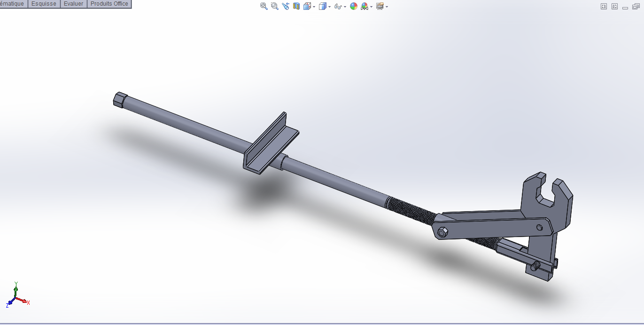
Task: Click the Apply Scene icon
Action: tap(365, 6)
